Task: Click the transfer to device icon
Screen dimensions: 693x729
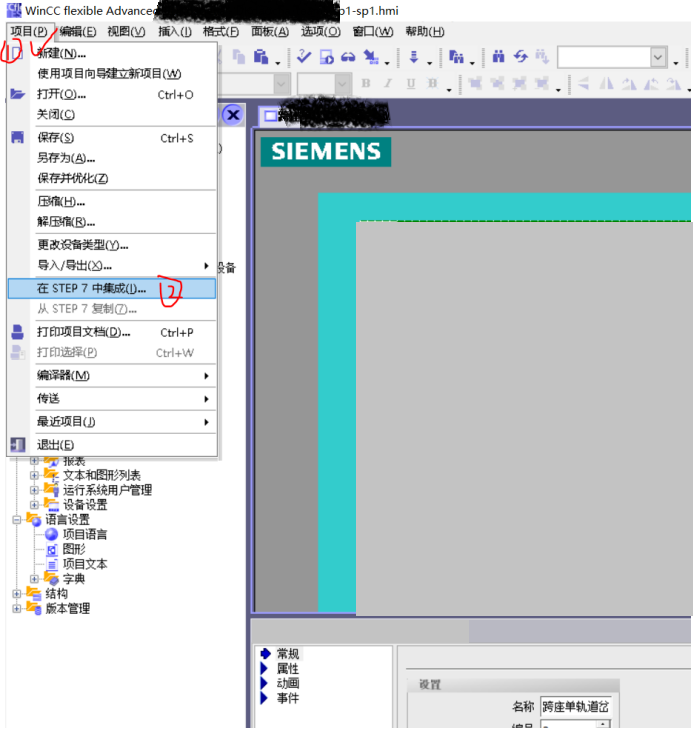Action: [370, 57]
